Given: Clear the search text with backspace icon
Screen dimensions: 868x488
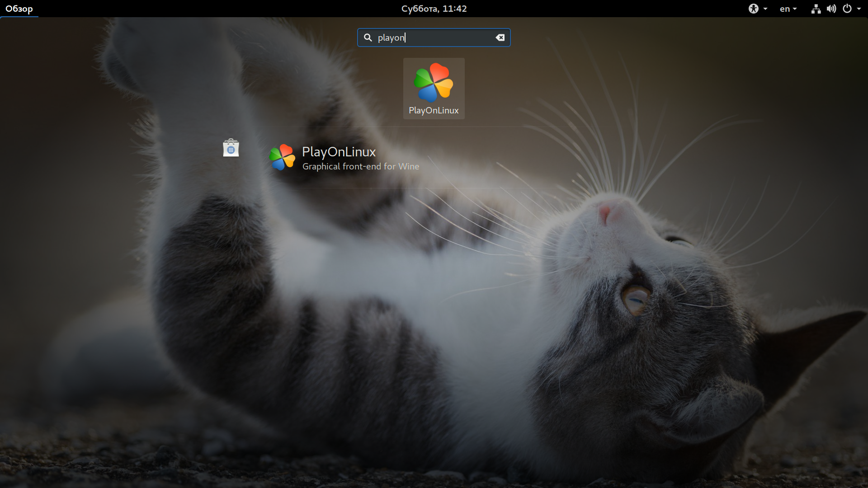Looking at the screenshot, I should click(x=500, y=38).
